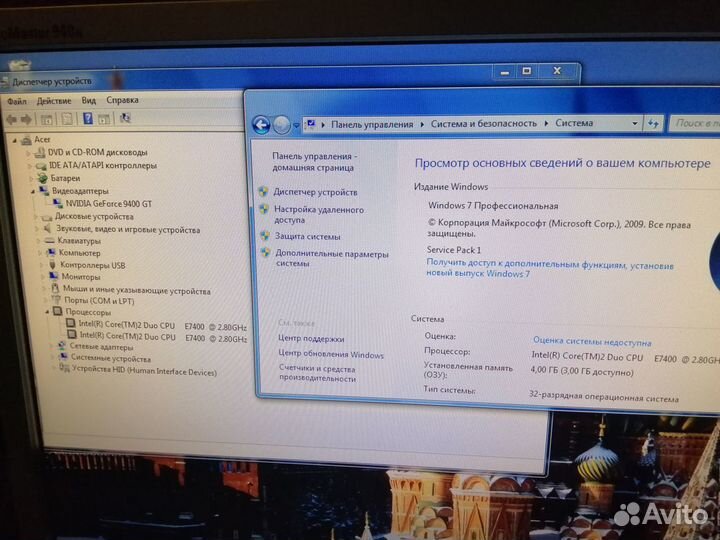720x540 pixels.
Task: Select the Acer root node in device tree
Action: [x=41, y=140]
